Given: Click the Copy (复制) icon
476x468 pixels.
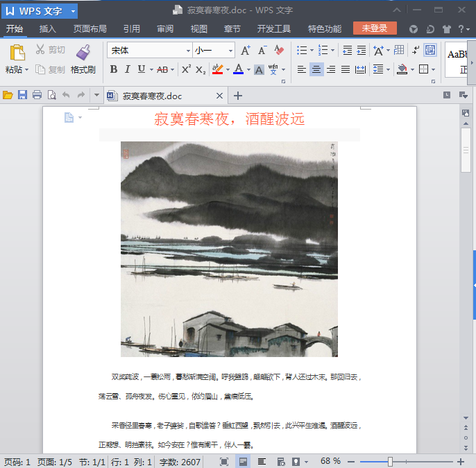Looking at the screenshot, I should point(40,69).
